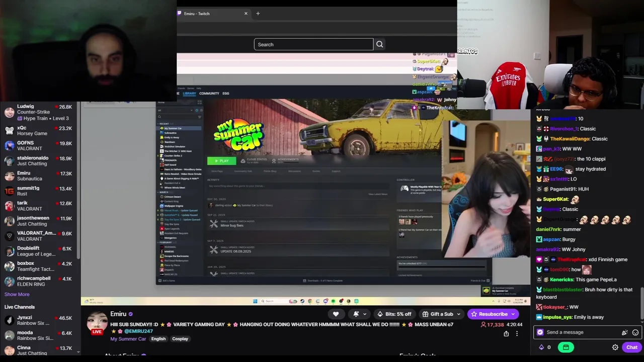
Task: Open the My Summer Car category link
Action: coord(128,339)
